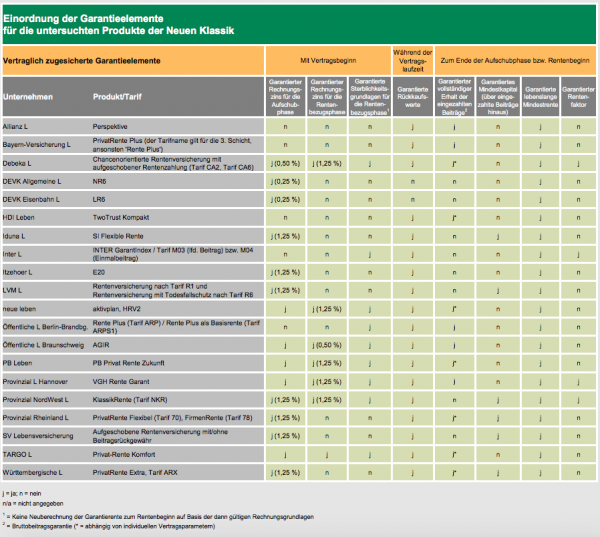Select the title 'Einordnung der Garantieelemente'
600x537 pixels.
[x=83, y=18]
